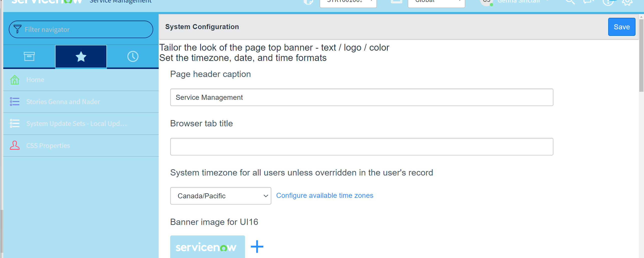Open Configure available time zones link
This screenshot has width=644, height=258.
pyautogui.click(x=325, y=196)
